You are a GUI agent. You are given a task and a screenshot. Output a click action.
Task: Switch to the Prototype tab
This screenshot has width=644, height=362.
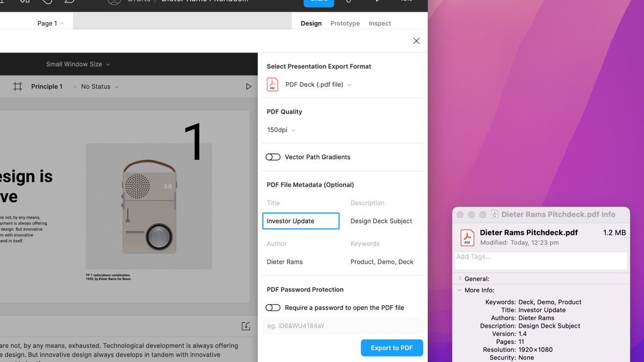pos(345,24)
